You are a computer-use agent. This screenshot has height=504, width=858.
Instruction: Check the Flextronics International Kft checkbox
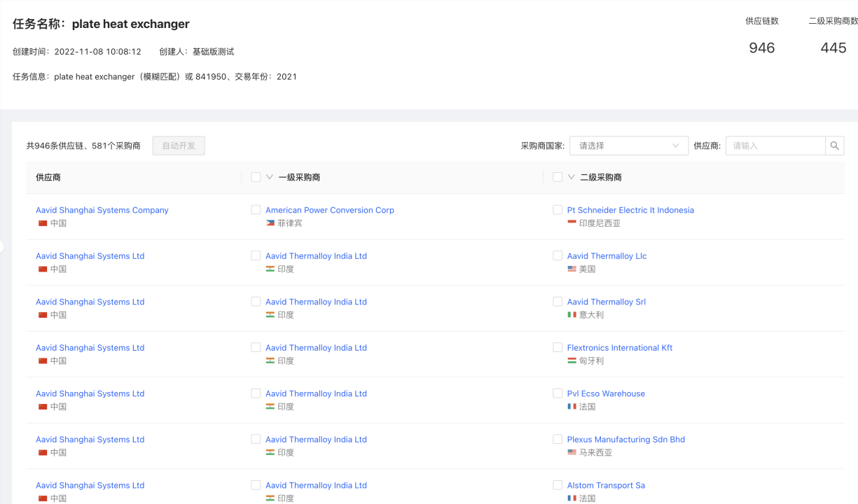coord(558,348)
